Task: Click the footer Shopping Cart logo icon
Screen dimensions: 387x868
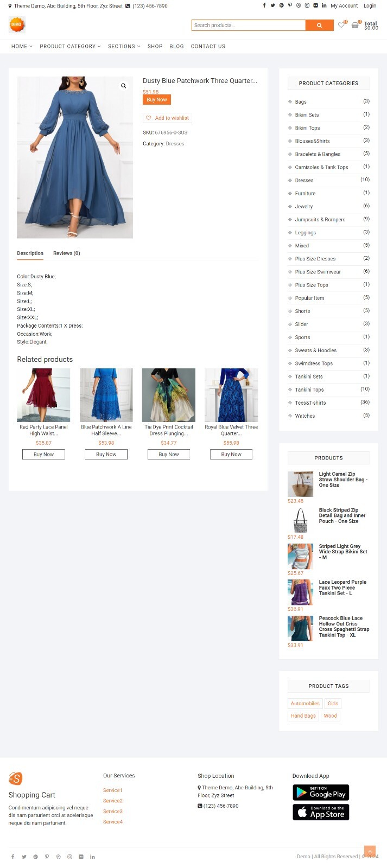Action: (16, 778)
